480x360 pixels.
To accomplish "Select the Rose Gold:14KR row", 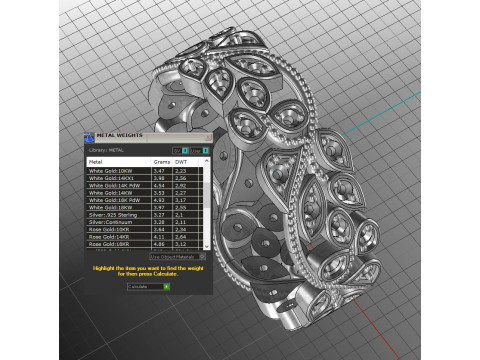I will coord(144,237).
